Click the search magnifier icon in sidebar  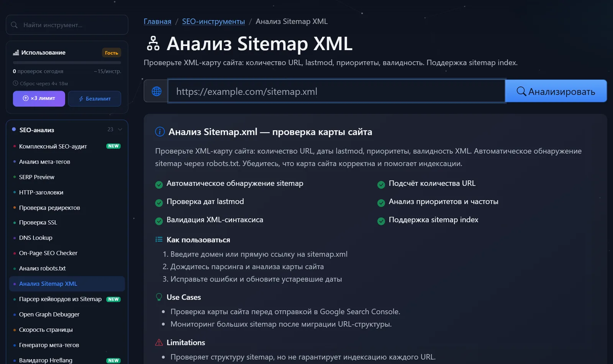pyautogui.click(x=14, y=25)
